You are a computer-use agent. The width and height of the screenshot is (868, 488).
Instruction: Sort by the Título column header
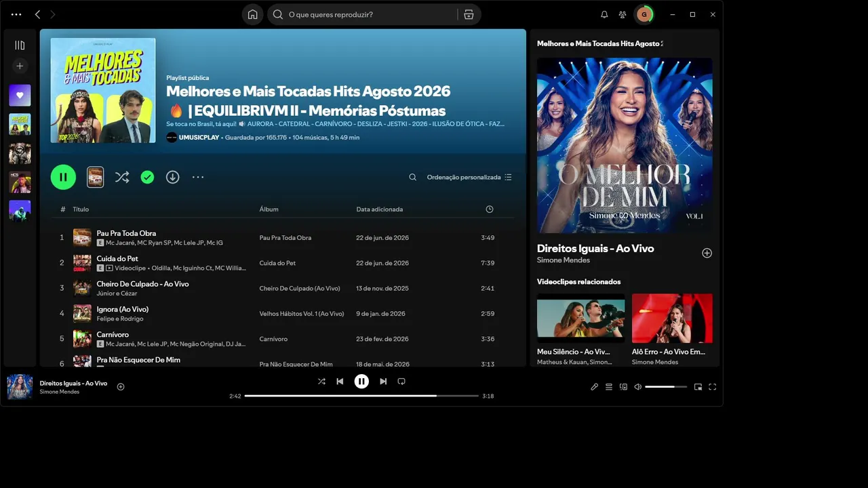point(81,209)
